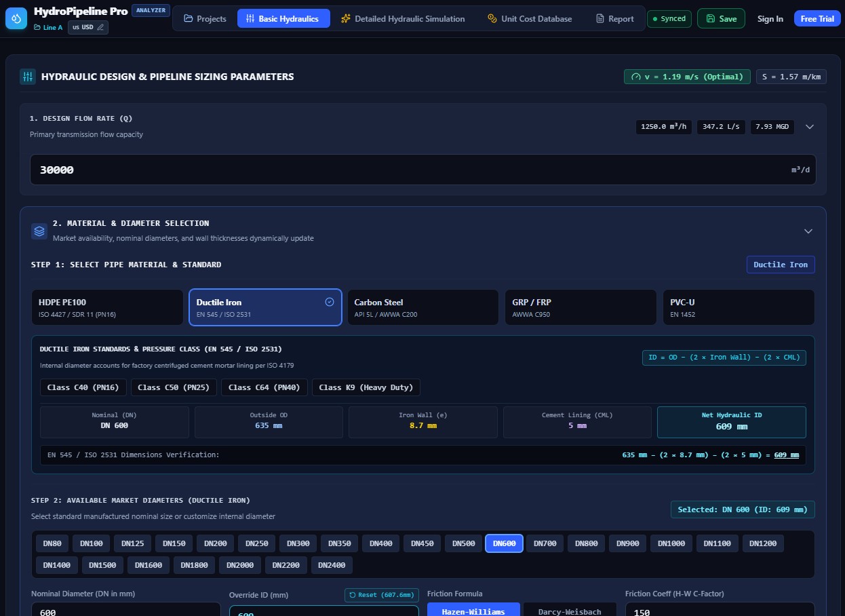845x616 pixels.
Task: Click the Friction Coeff C-Factor field
Action: [x=720, y=609]
